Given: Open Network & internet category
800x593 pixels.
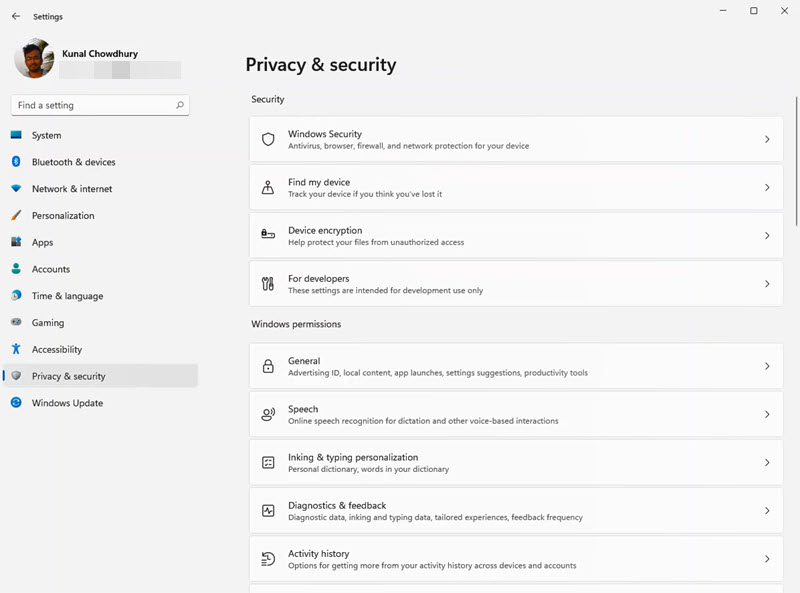Looking at the screenshot, I should coord(101,189).
